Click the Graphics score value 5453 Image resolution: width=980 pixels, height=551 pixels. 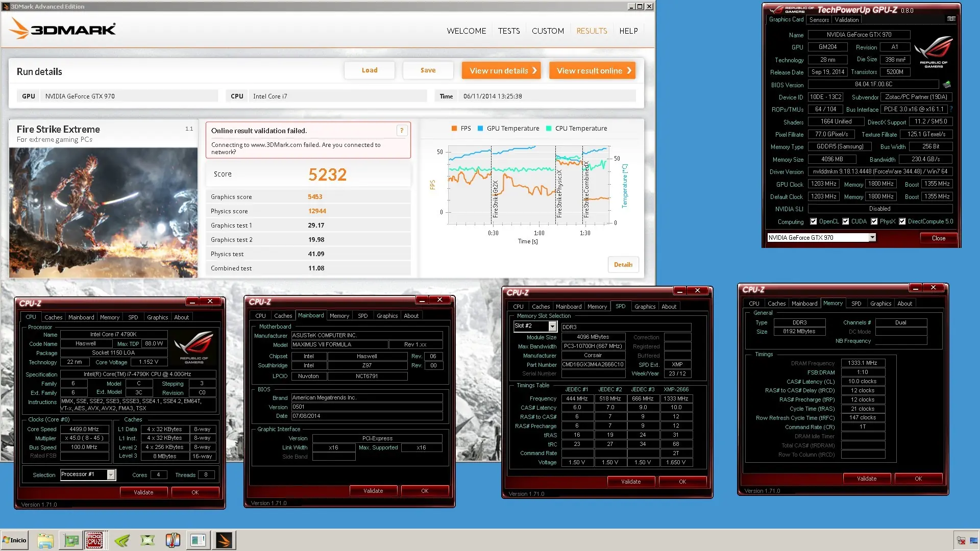(x=315, y=197)
